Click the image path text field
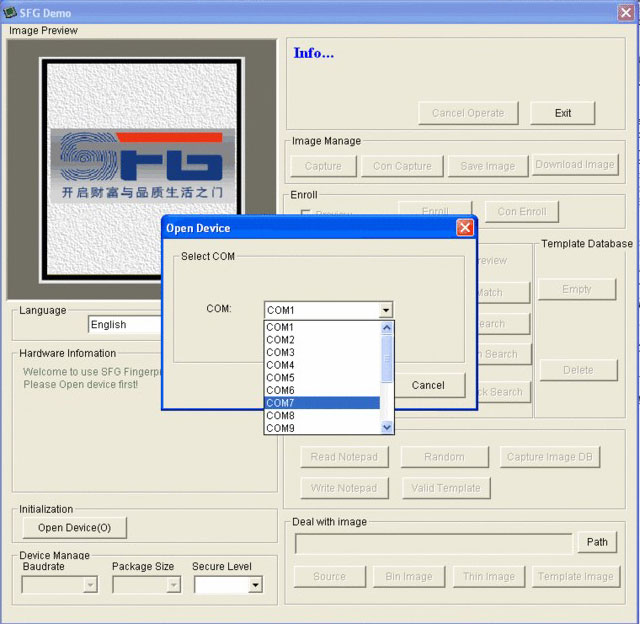The width and height of the screenshot is (640, 624). [433, 543]
